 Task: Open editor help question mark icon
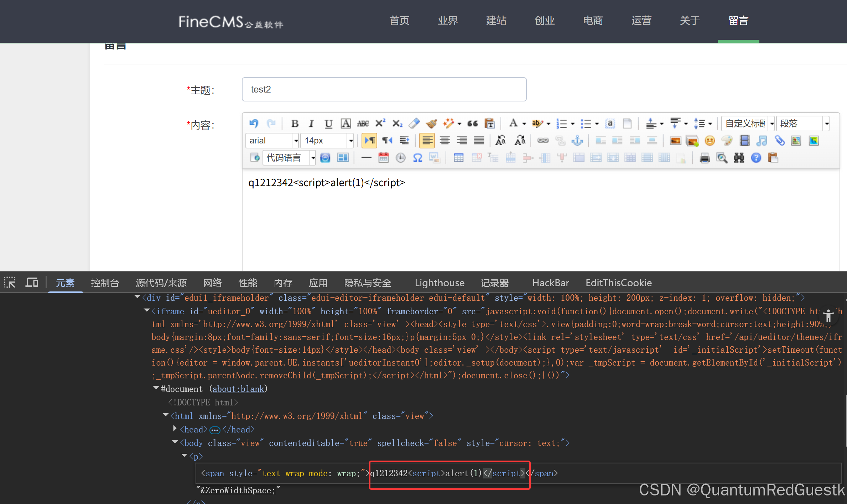(756, 158)
